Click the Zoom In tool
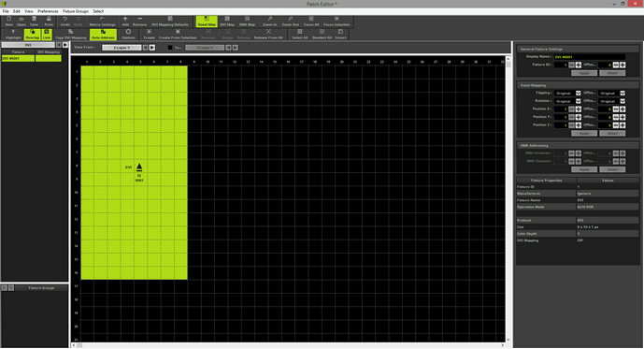Viewport: 644px width, 349px height. tap(270, 22)
